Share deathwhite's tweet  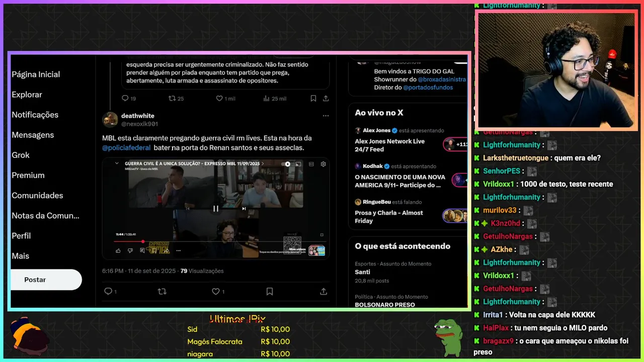coord(324,291)
